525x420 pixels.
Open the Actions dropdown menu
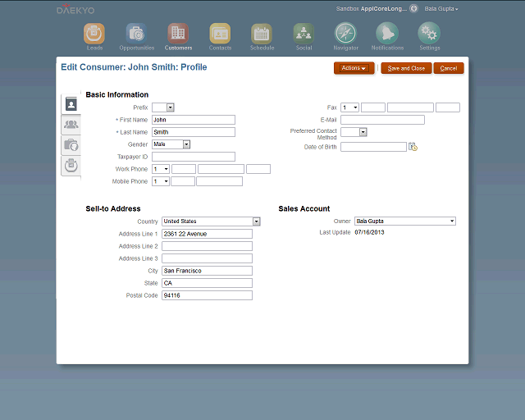(x=354, y=68)
